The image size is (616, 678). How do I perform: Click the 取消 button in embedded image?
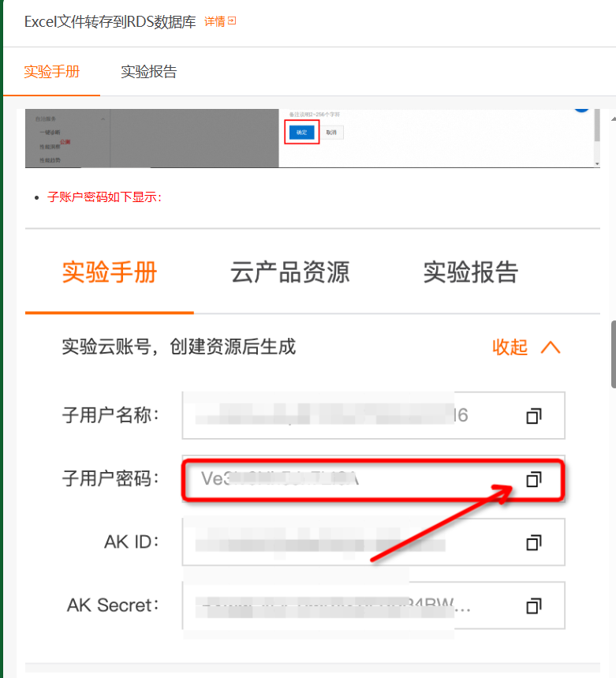331,133
